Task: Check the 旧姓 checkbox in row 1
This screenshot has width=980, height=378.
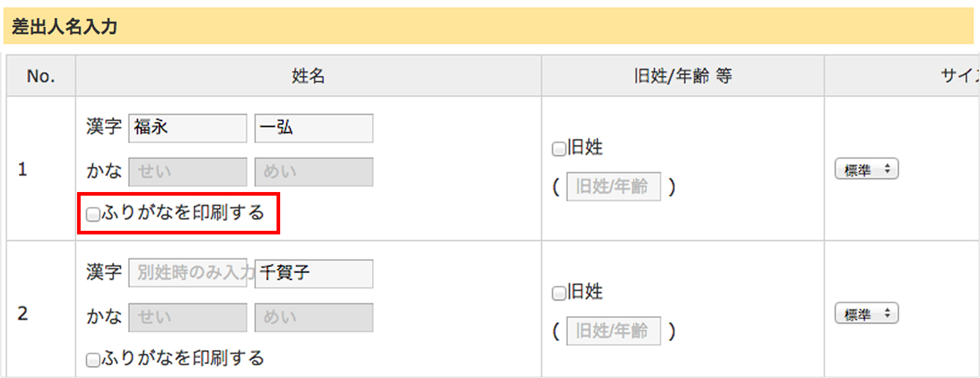Action: [559, 148]
